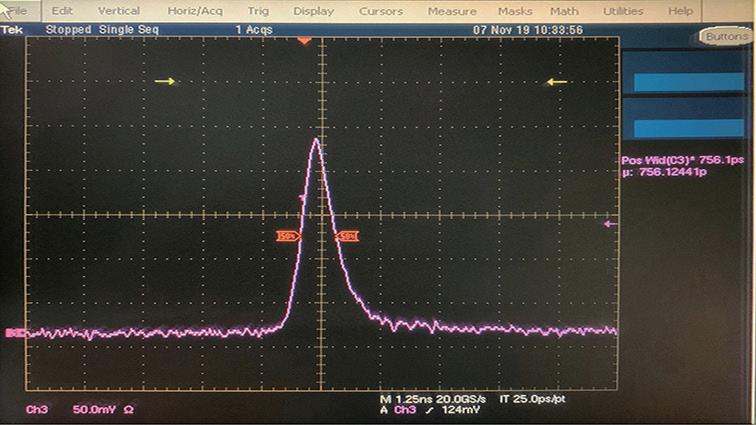
Task: Expand the Measure menu
Action: [452, 10]
